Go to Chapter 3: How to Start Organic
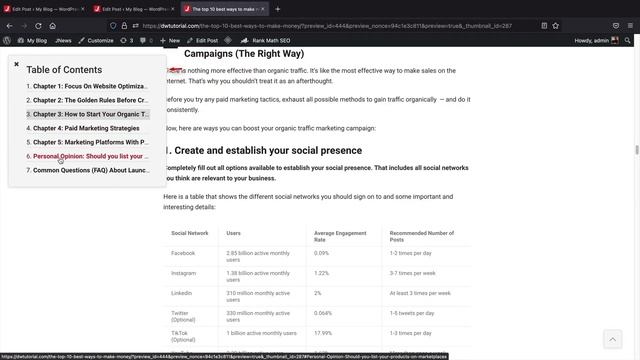The image size is (640, 360). (x=91, y=114)
